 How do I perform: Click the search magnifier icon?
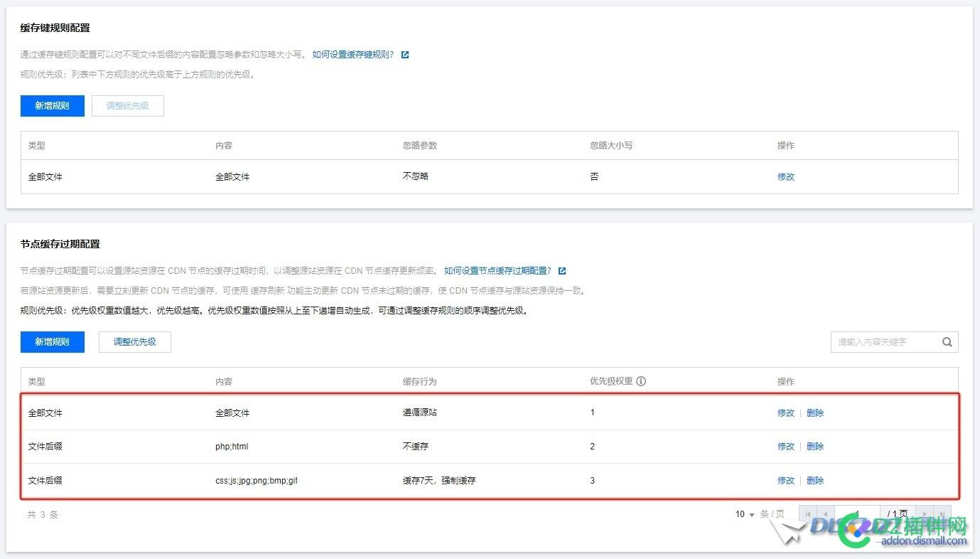coord(947,342)
